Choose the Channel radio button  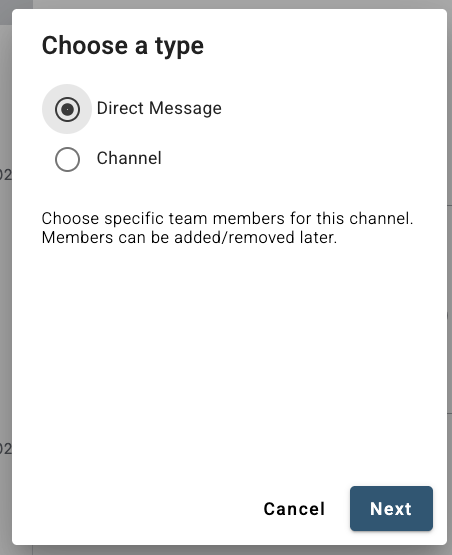click(67, 159)
